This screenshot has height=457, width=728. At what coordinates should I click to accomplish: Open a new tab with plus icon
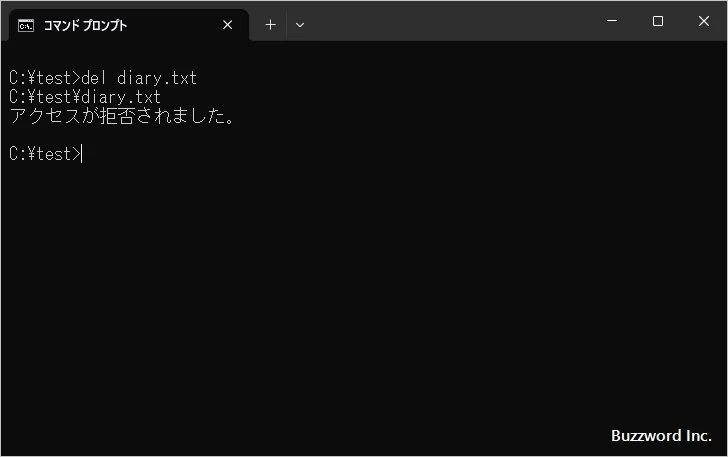(x=270, y=25)
